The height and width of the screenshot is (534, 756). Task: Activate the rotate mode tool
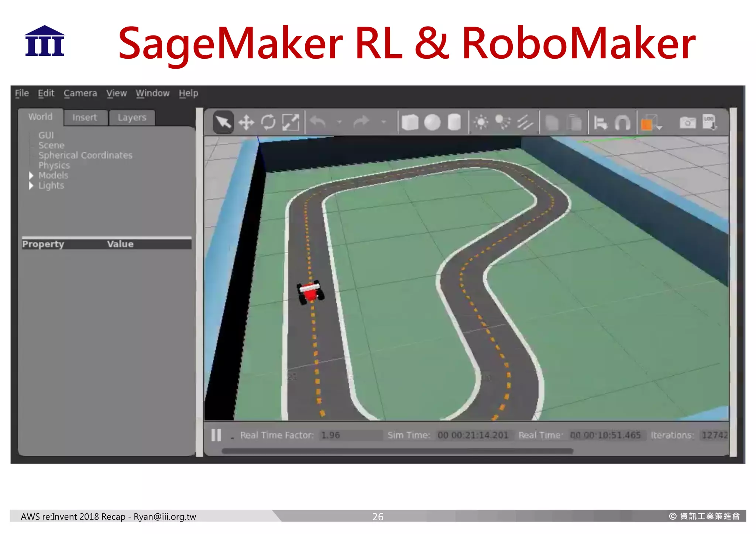pos(268,122)
